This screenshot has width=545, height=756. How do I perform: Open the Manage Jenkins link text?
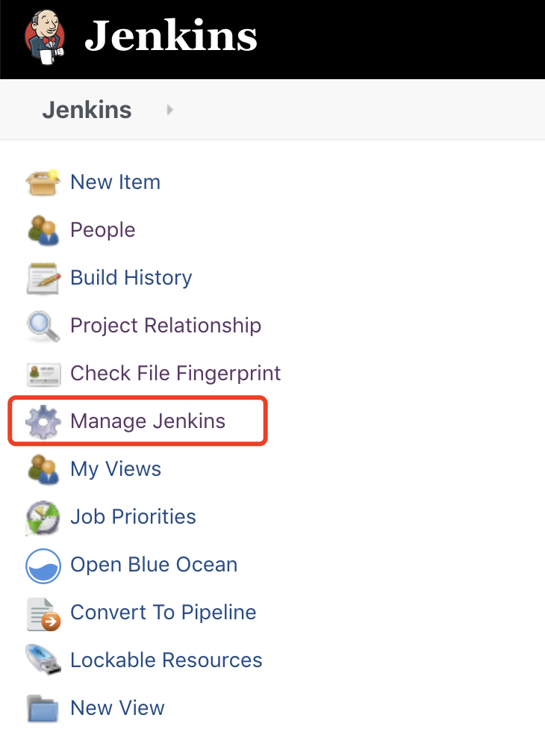[x=148, y=421]
